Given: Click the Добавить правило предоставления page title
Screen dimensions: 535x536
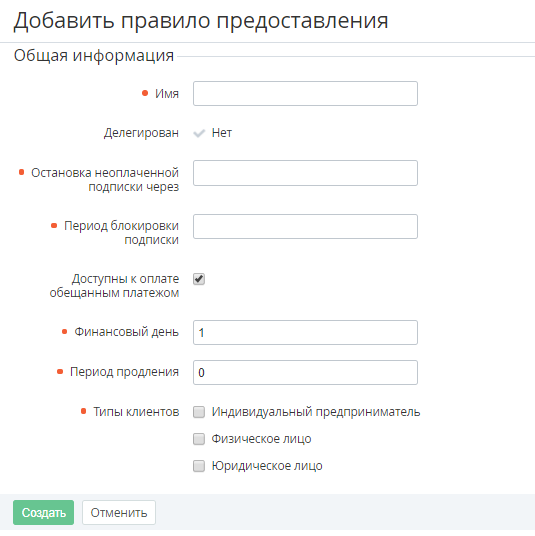Looking at the screenshot, I should point(201,21).
